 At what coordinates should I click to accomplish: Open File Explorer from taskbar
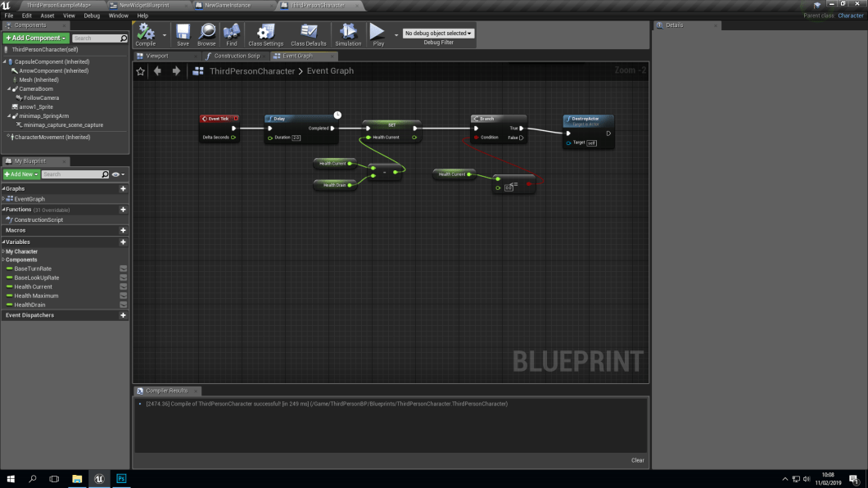tap(77, 479)
